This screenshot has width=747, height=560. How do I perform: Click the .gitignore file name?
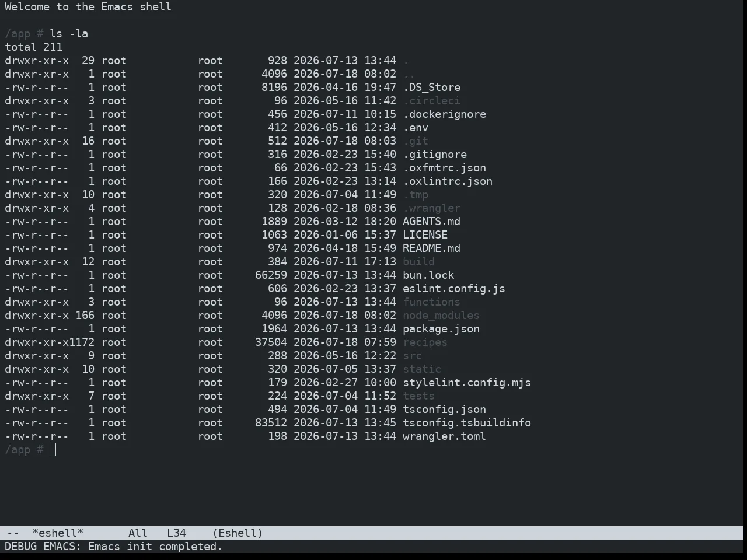point(435,155)
